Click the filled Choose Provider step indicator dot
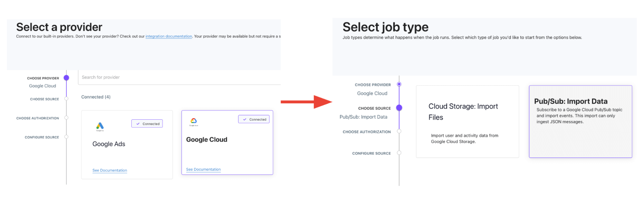 coord(66,77)
